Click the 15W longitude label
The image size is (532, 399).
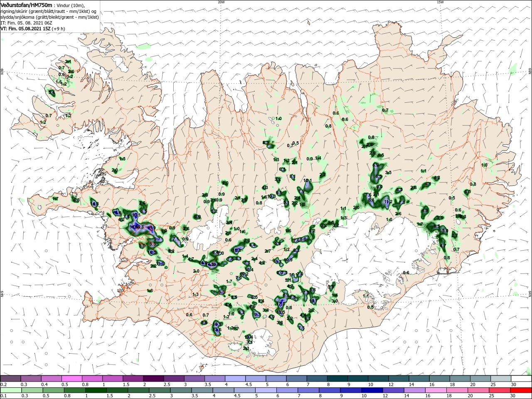click(x=440, y=2)
